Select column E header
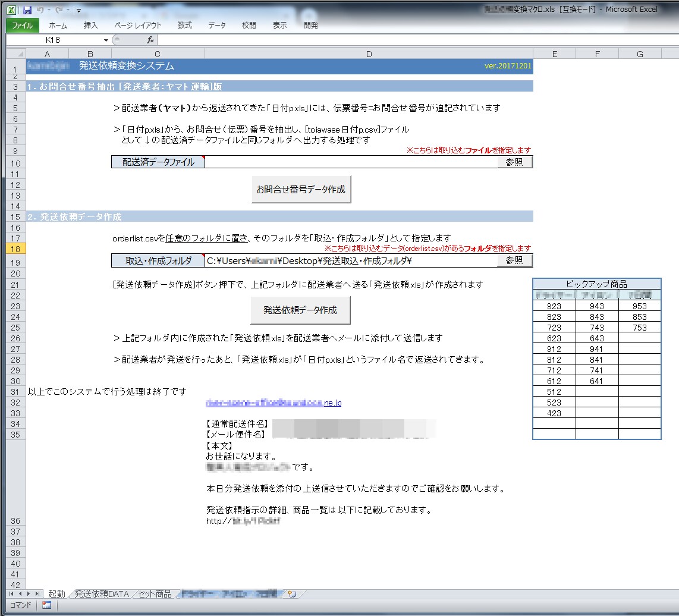 pyautogui.click(x=555, y=54)
